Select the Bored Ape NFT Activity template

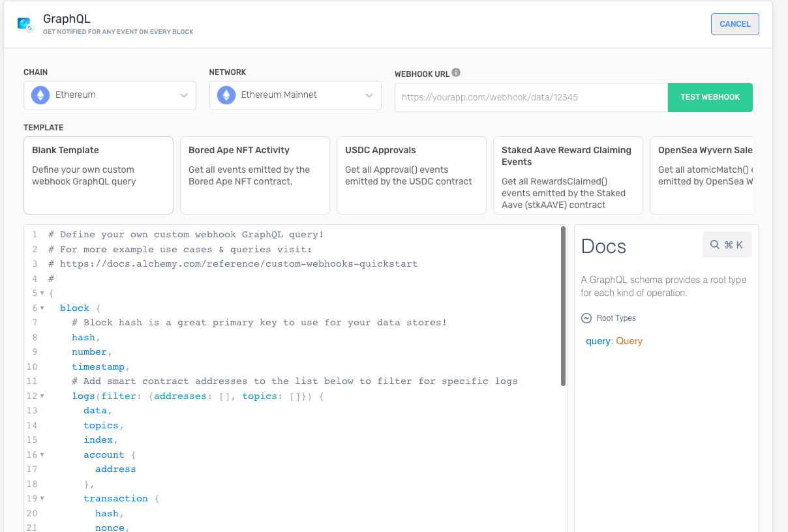pyautogui.click(x=255, y=175)
